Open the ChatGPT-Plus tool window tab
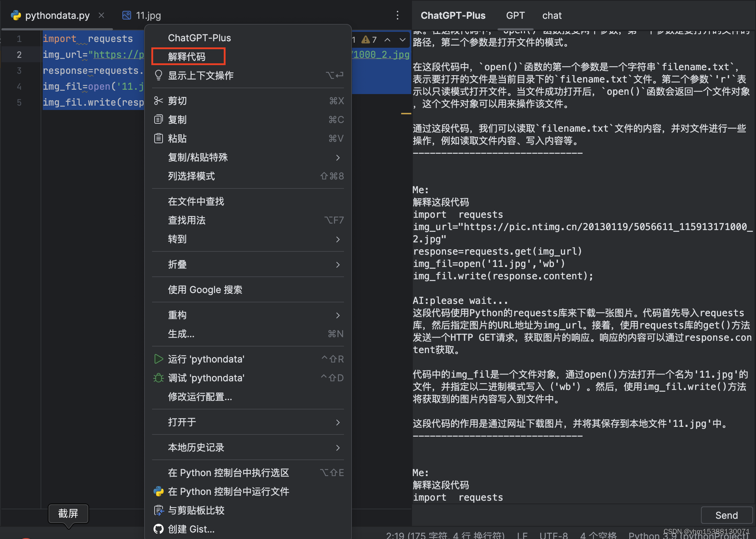This screenshot has width=756, height=539. pyautogui.click(x=453, y=15)
